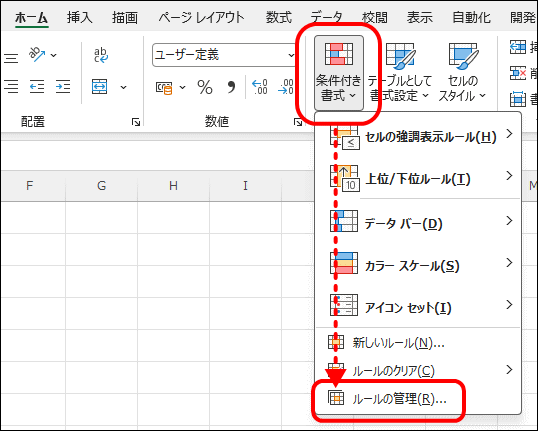Open 数値 group dialog launcher
Screen dimensions: 538x431
click(298, 122)
